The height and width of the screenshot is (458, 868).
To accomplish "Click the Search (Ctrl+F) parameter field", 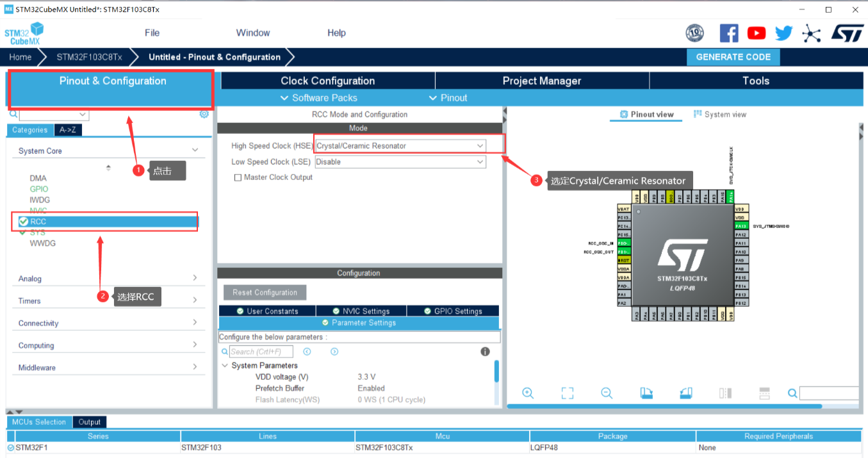I will tap(261, 352).
